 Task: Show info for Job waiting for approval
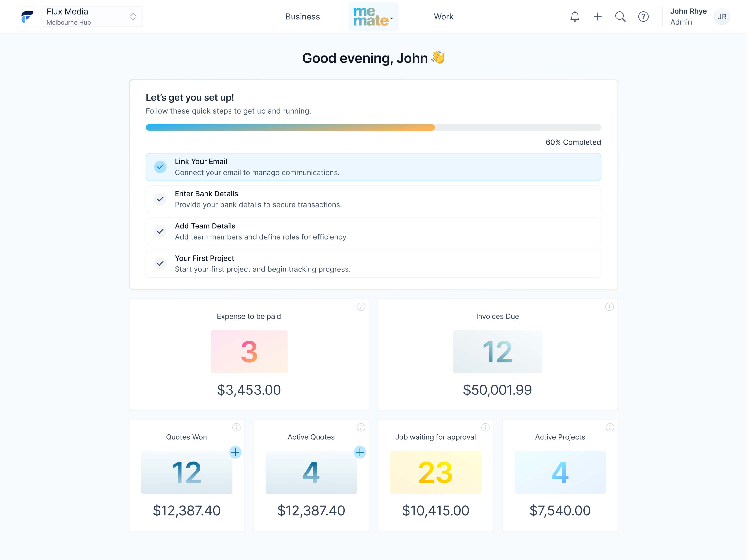tap(485, 427)
